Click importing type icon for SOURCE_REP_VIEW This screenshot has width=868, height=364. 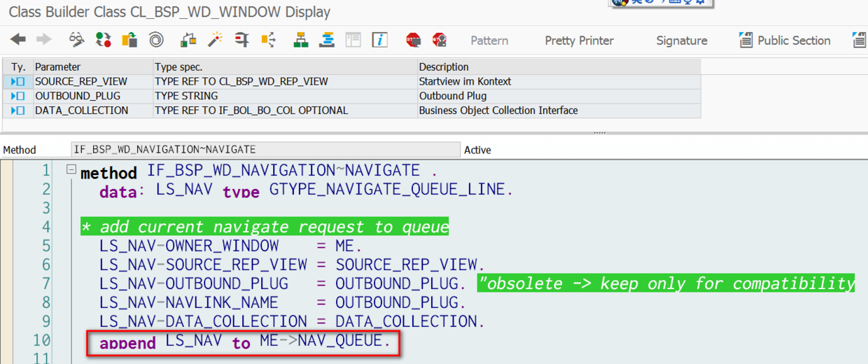point(18,82)
